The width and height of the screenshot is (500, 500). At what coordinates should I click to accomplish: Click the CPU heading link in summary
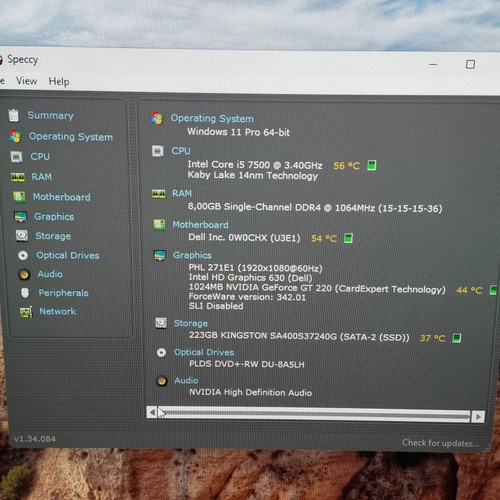point(181,151)
